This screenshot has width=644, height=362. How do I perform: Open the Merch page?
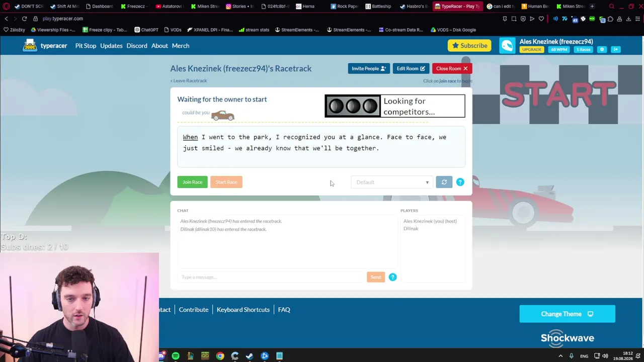181,46
